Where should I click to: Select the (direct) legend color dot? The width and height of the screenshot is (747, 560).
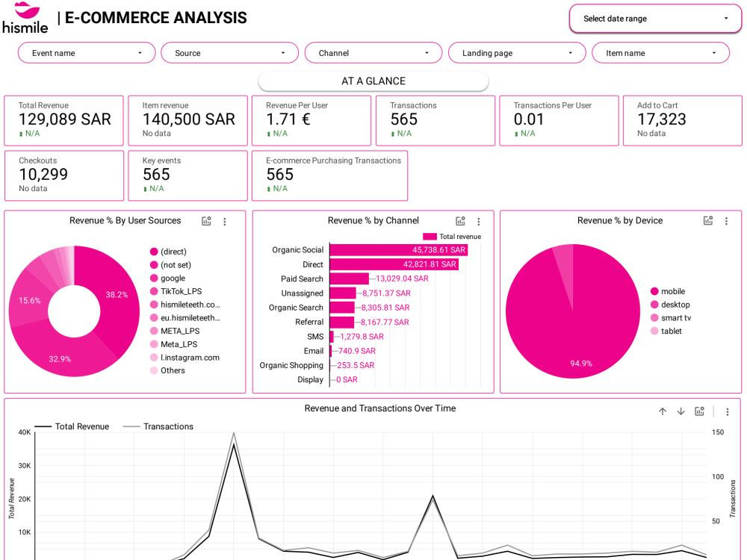[x=154, y=252]
